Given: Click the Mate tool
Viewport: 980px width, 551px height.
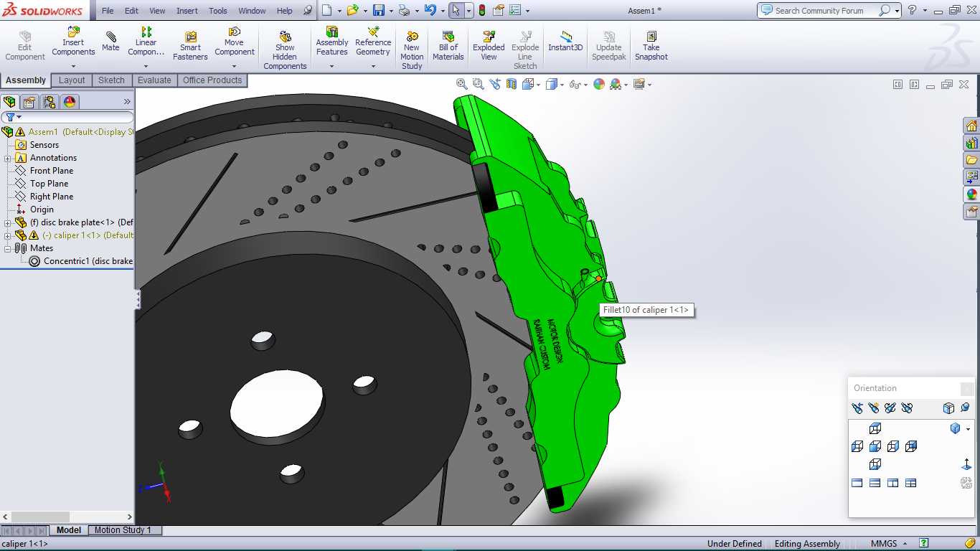Looking at the screenshot, I should click(110, 42).
